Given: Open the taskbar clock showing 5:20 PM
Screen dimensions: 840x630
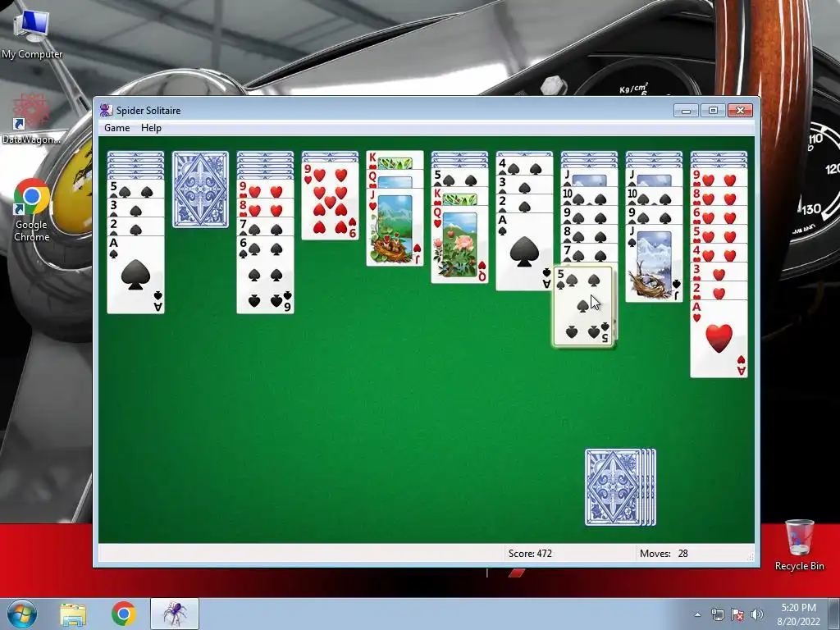Looking at the screenshot, I should click(798, 614).
